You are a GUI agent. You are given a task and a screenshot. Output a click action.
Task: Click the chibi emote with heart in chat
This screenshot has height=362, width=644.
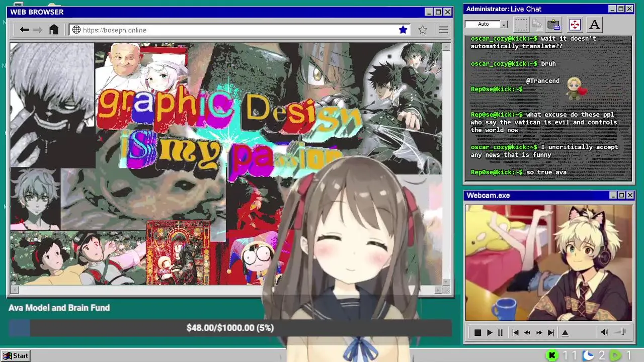pos(576,88)
